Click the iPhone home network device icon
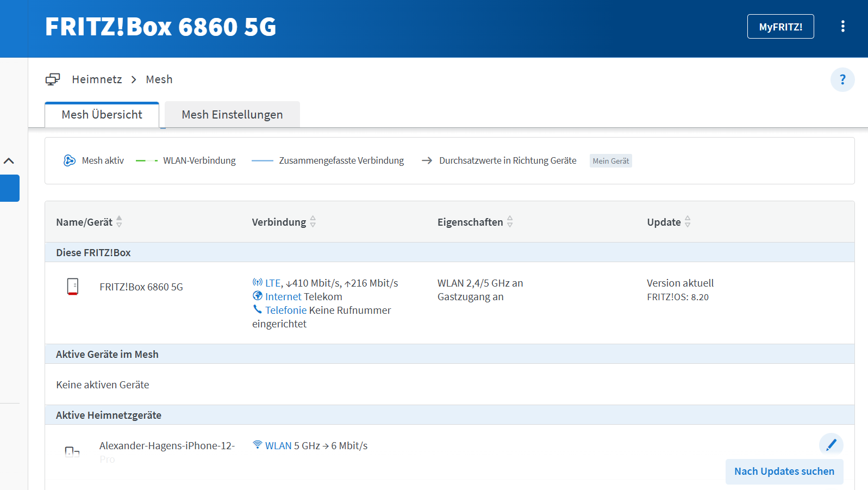 72,451
